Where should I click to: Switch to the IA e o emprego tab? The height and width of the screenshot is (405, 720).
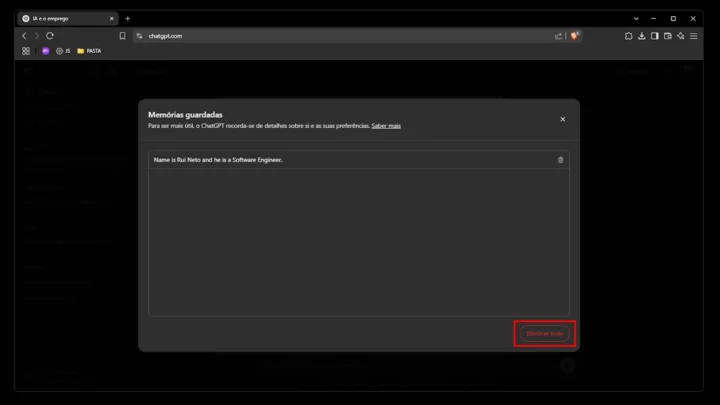point(65,18)
